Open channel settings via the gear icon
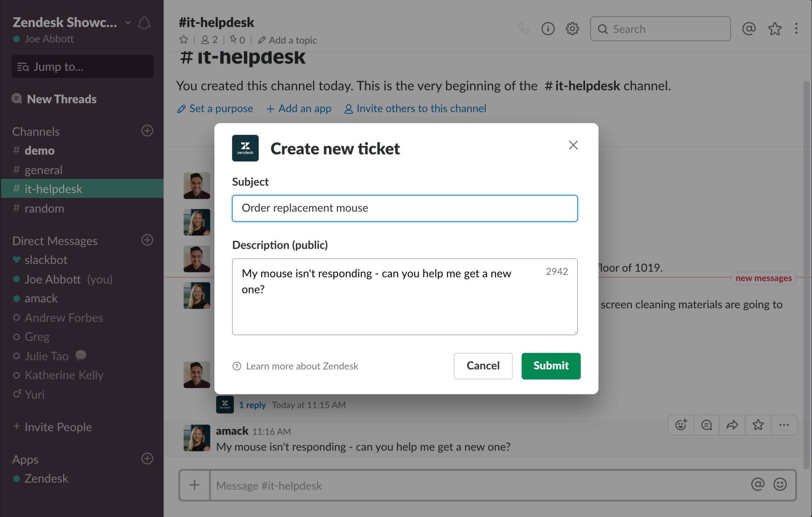The image size is (812, 517). click(x=572, y=29)
